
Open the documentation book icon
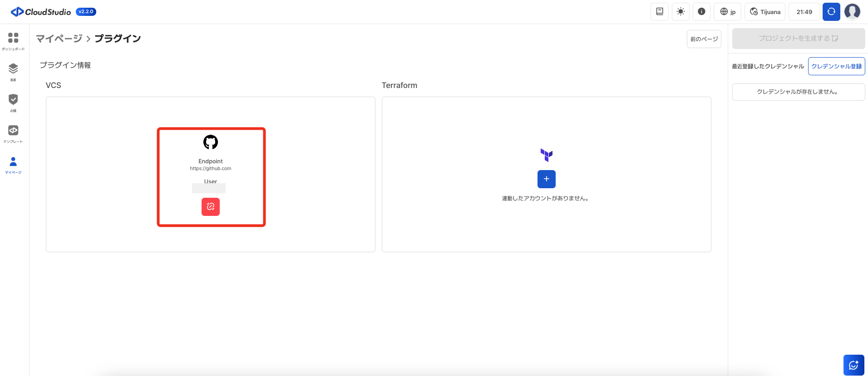pyautogui.click(x=660, y=12)
